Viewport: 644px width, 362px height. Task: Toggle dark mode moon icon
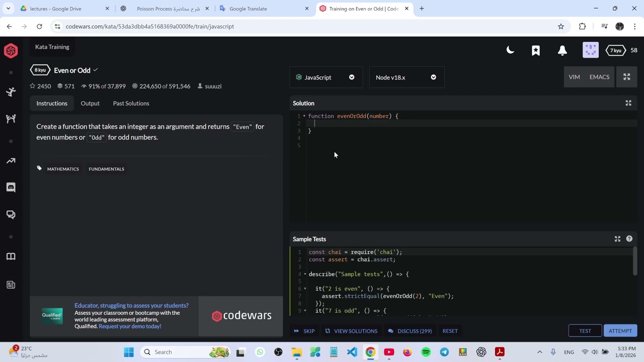(510, 50)
